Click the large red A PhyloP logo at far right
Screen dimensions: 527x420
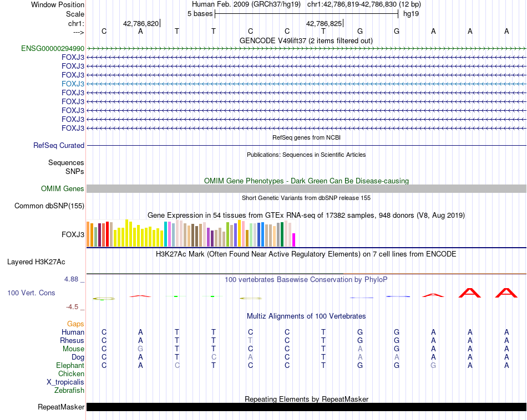coord(506,292)
